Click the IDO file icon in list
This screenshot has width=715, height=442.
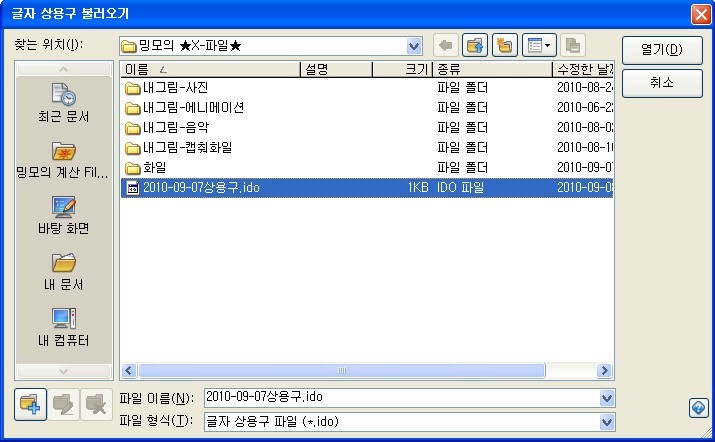(x=133, y=188)
